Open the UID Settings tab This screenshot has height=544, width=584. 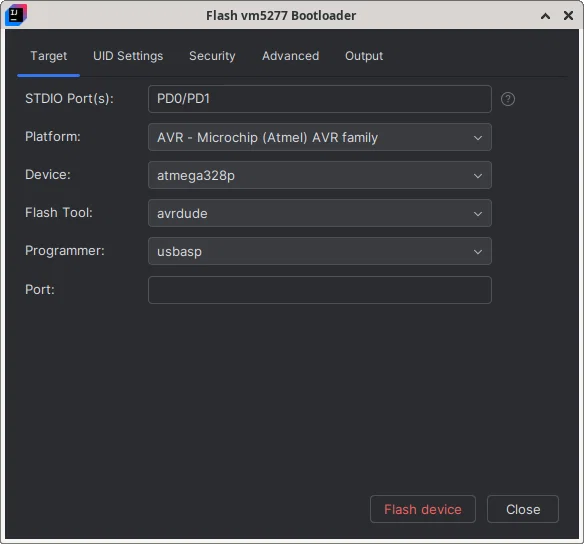point(128,56)
